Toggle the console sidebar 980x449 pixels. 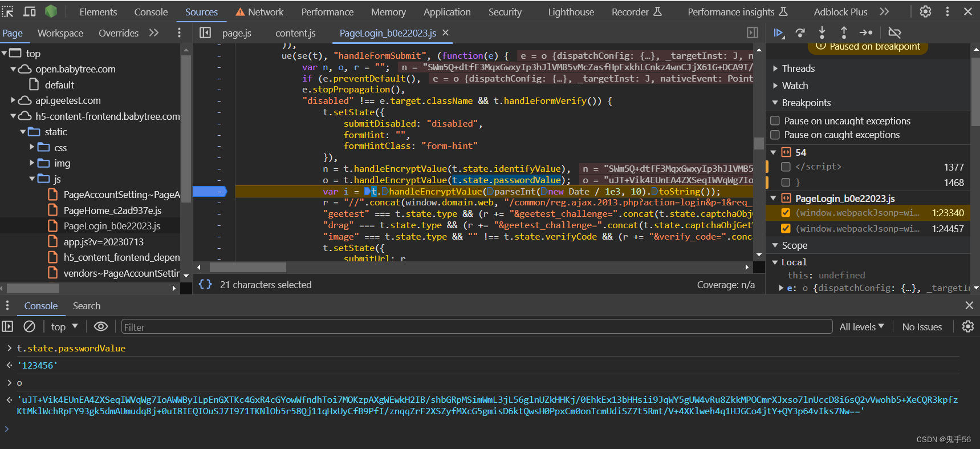[7, 327]
